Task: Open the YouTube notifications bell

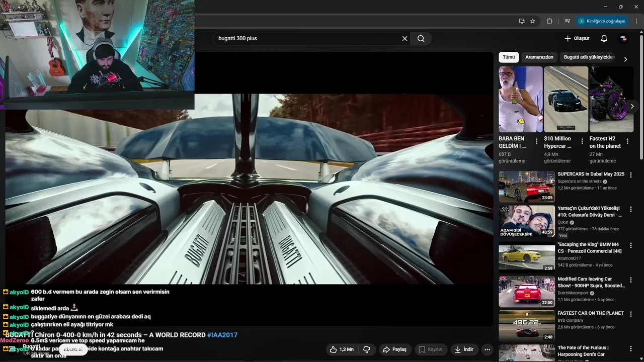Action: 604,39
